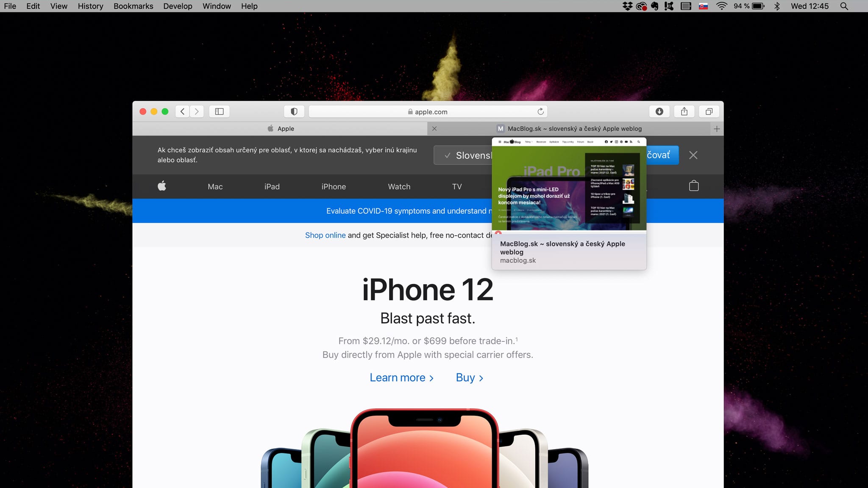Open the Help menu
This screenshot has width=868, height=488.
(x=249, y=6)
